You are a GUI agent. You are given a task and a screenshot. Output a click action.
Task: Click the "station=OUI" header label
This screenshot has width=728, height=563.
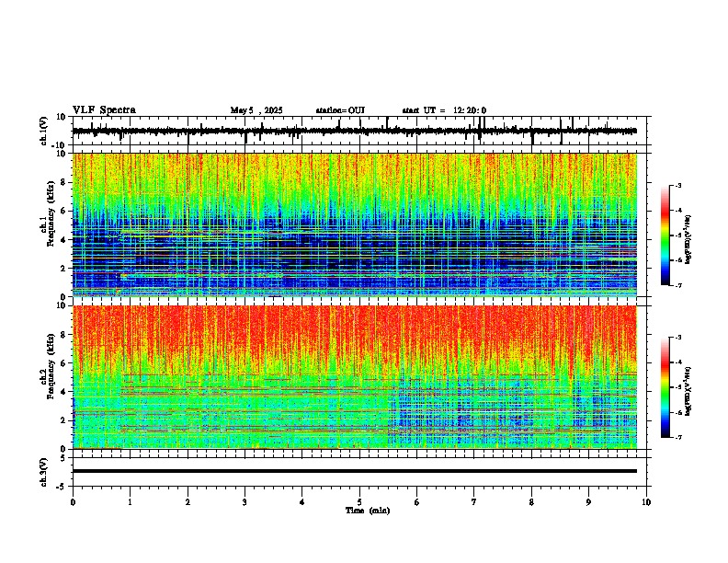pos(340,110)
